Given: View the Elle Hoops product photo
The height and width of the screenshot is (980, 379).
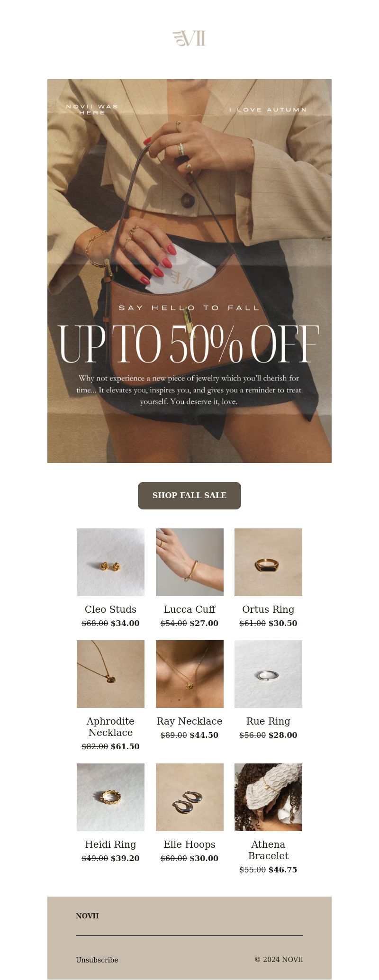Looking at the screenshot, I should point(189,797).
